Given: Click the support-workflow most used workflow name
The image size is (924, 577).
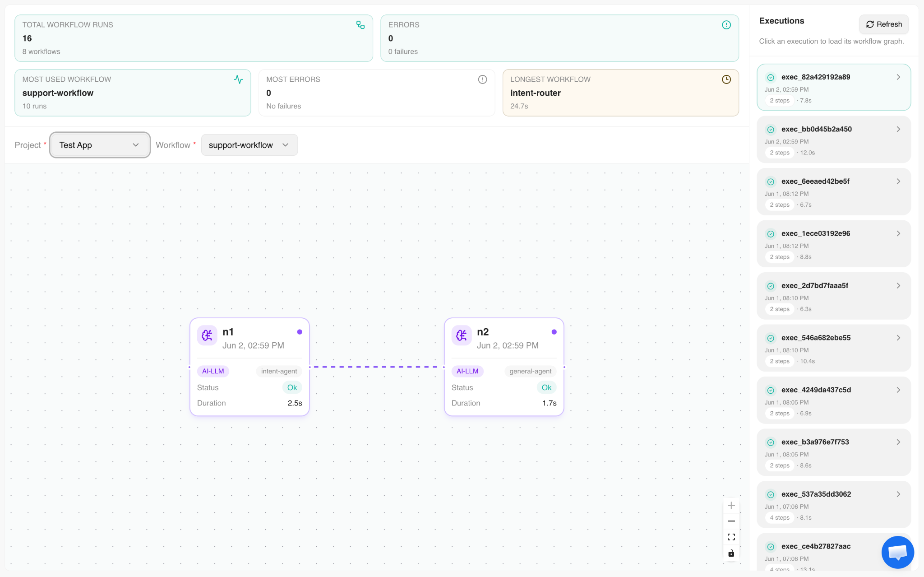Looking at the screenshot, I should pyautogui.click(x=58, y=93).
